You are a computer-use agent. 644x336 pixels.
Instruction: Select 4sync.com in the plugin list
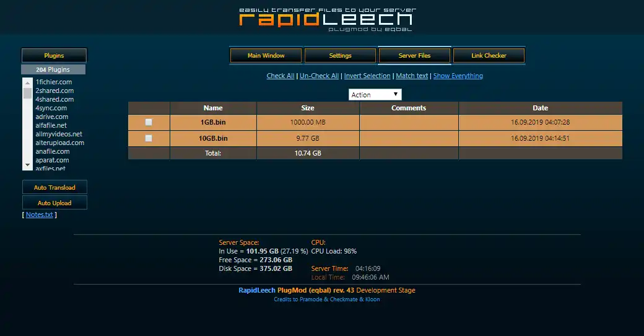coord(51,108)
